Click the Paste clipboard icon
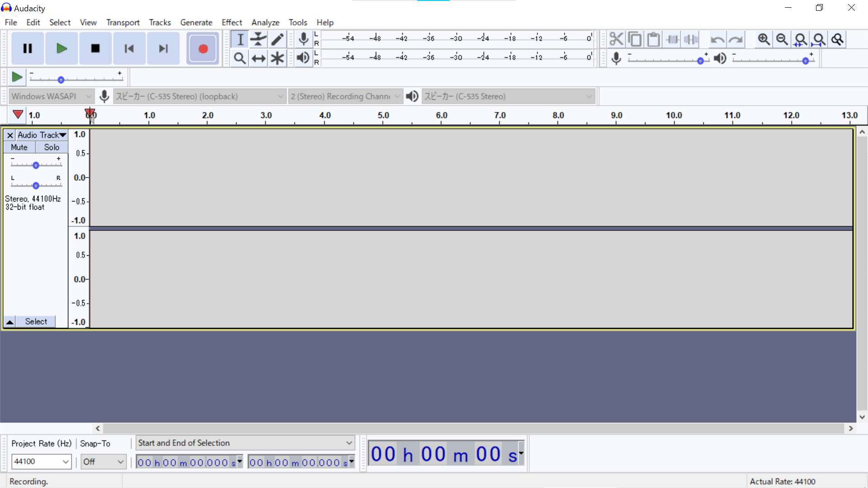The height and width of the screenshot is (488, 868). point(653,39)
